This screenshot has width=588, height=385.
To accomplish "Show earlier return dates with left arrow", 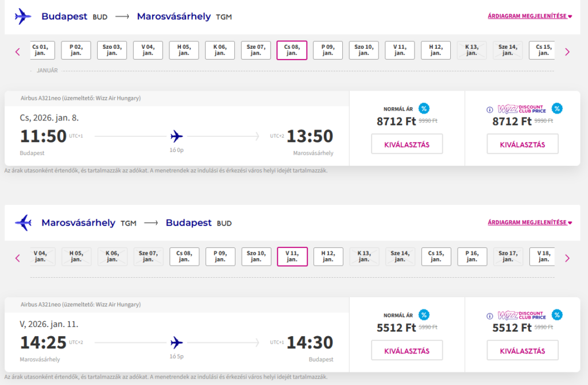I will click(x=17, y=258).
